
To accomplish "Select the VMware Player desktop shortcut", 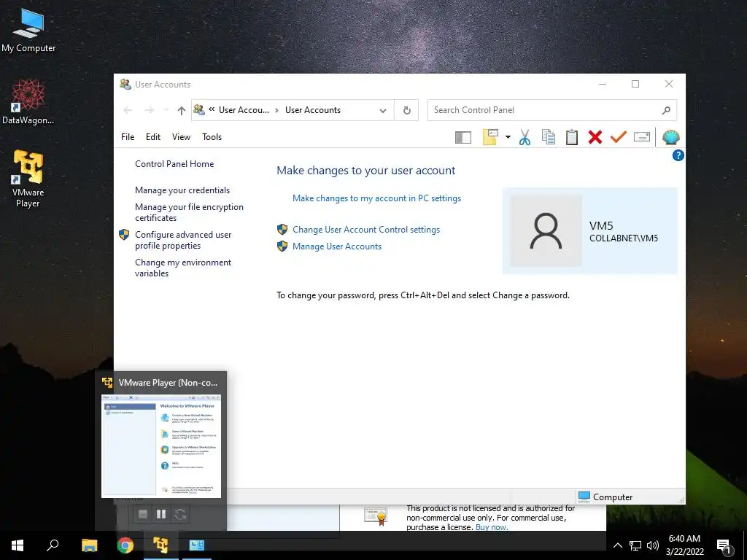I will (x=28, y=179).
